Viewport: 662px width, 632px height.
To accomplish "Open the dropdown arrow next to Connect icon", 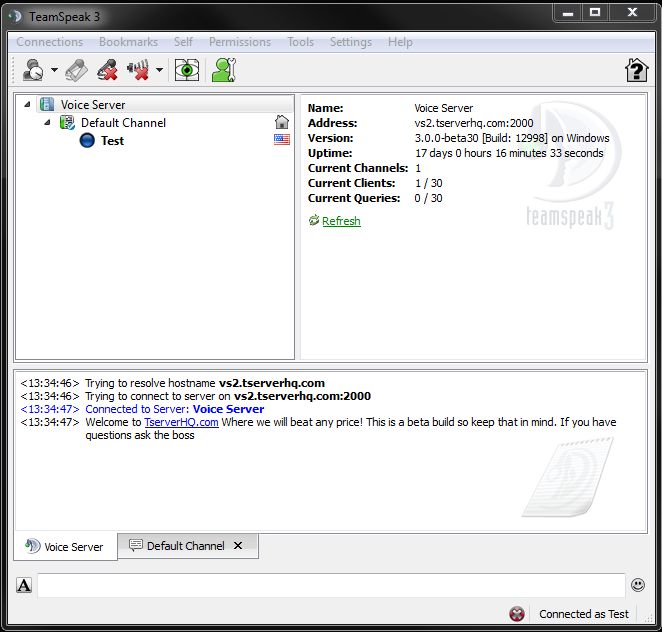I will 54,70.
